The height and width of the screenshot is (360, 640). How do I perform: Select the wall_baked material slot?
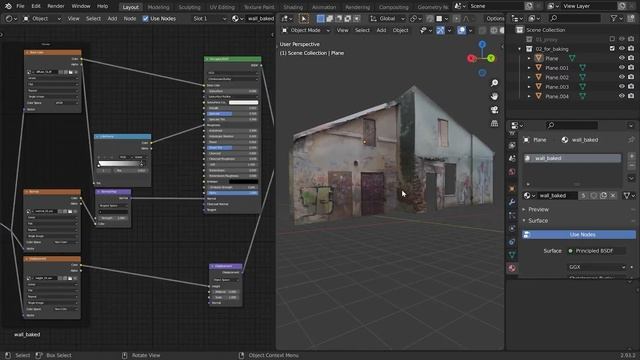point(572,158)
